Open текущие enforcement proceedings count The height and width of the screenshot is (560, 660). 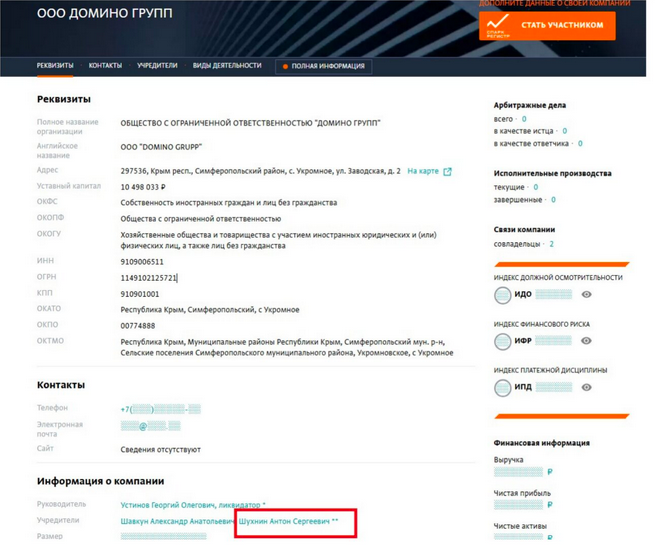[535, 187]
